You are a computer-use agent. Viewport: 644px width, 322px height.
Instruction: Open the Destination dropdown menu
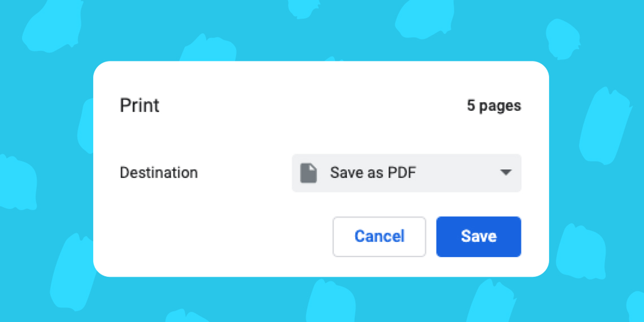(x=407, y=173)
